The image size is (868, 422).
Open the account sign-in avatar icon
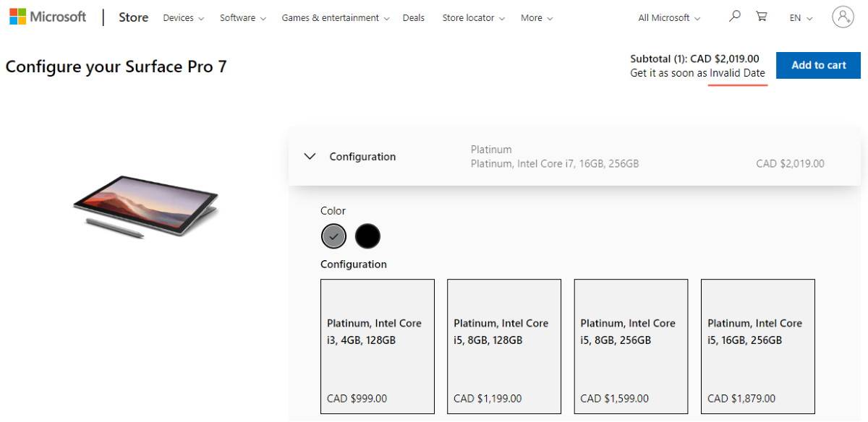843,17
